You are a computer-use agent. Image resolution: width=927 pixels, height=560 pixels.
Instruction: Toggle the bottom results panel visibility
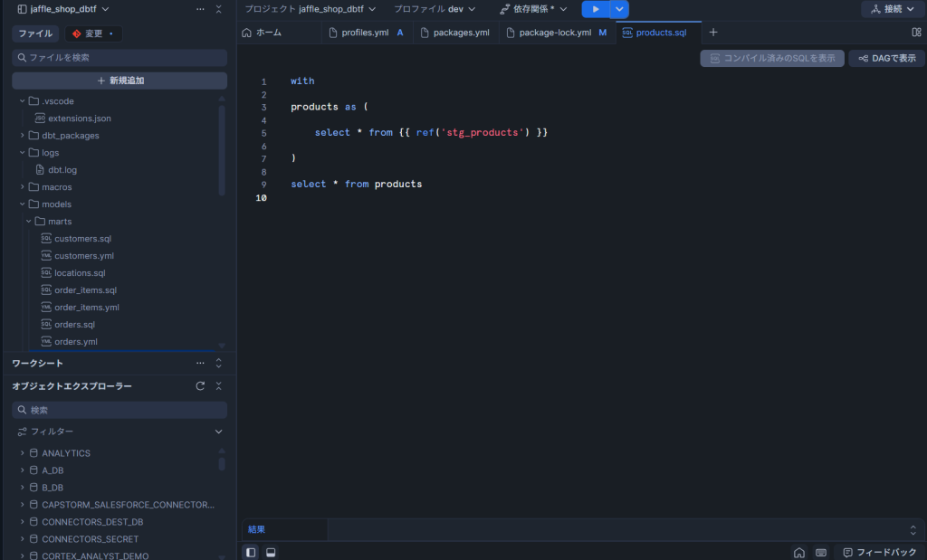point(271,552)
